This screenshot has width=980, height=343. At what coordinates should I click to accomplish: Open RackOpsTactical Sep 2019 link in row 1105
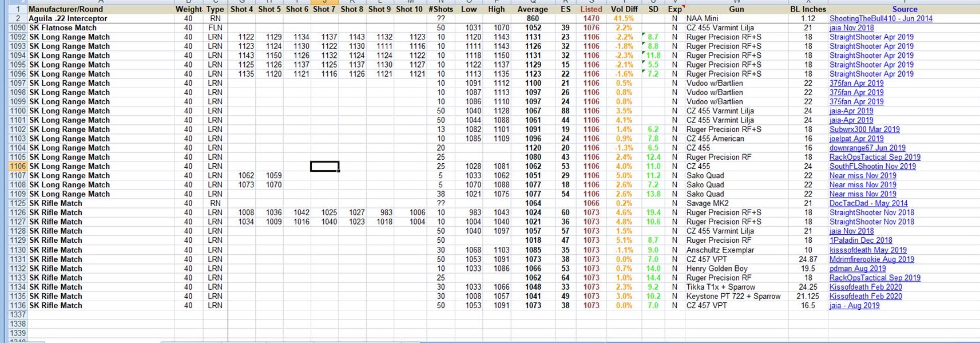tap(875, 157)
